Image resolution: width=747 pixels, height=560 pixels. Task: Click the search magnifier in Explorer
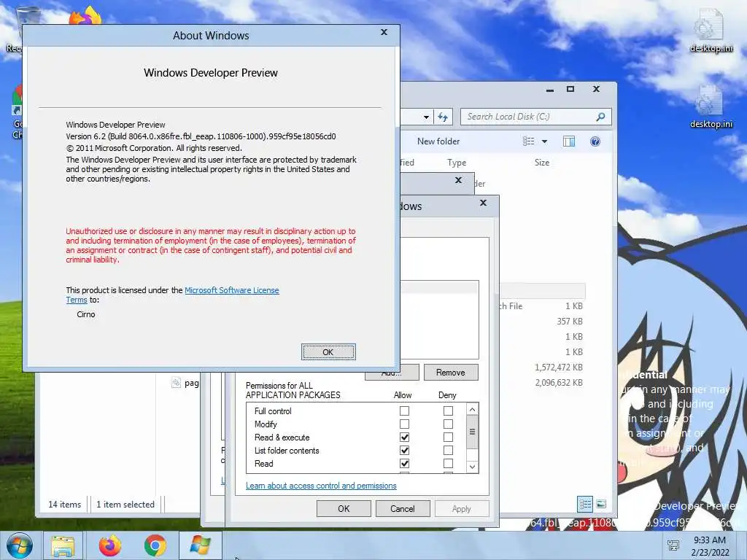click(601, 117)
